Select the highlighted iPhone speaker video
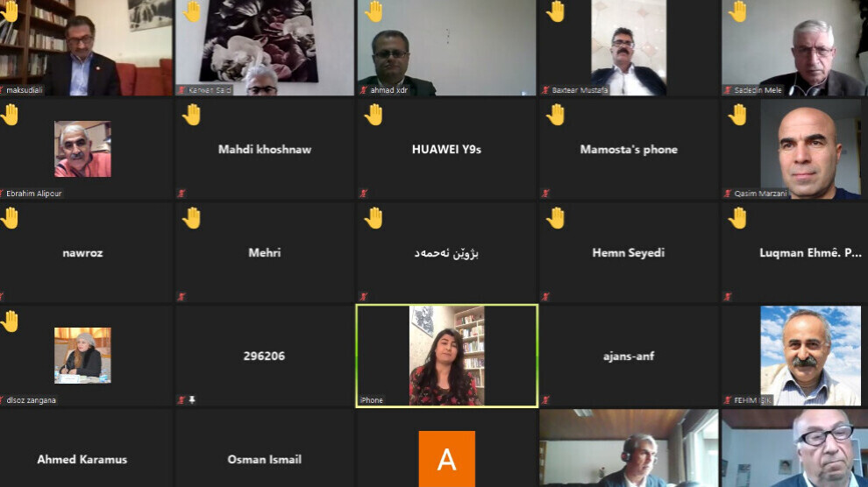 [447, 356]
